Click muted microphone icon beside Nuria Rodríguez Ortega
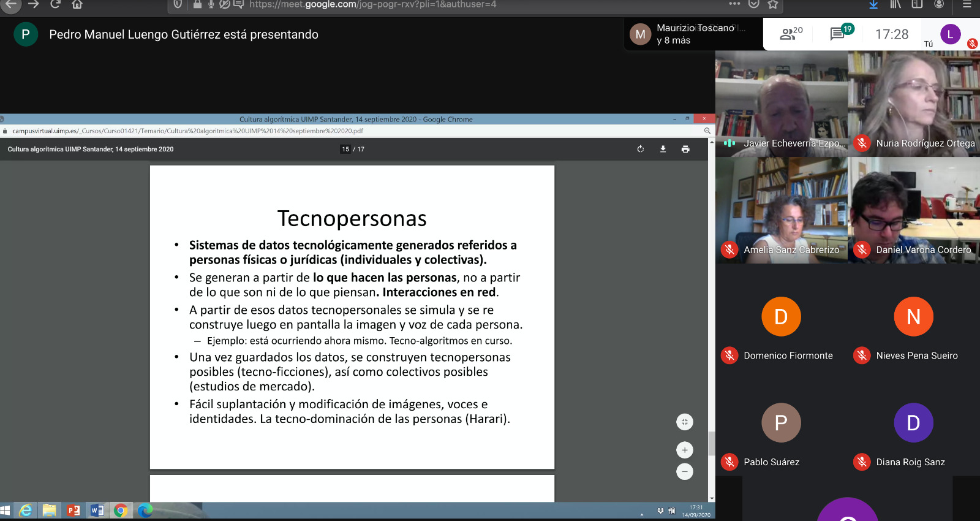This screenshot has width=980, height=521. pyautogui.click(x=862, y=143)
